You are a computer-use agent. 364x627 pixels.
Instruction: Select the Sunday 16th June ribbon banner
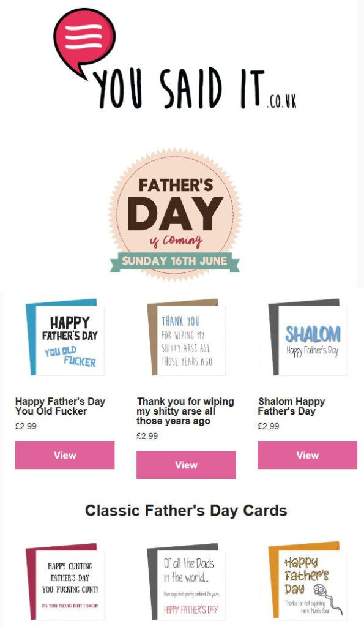tap(174, 261)
